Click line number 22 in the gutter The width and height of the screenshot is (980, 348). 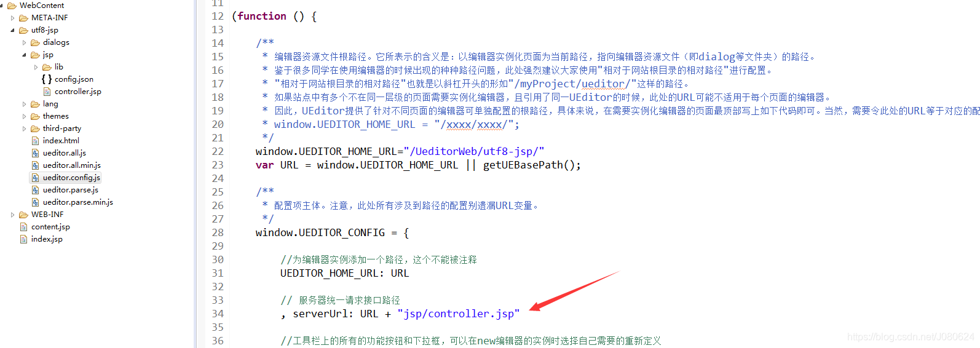coord(218,151)
